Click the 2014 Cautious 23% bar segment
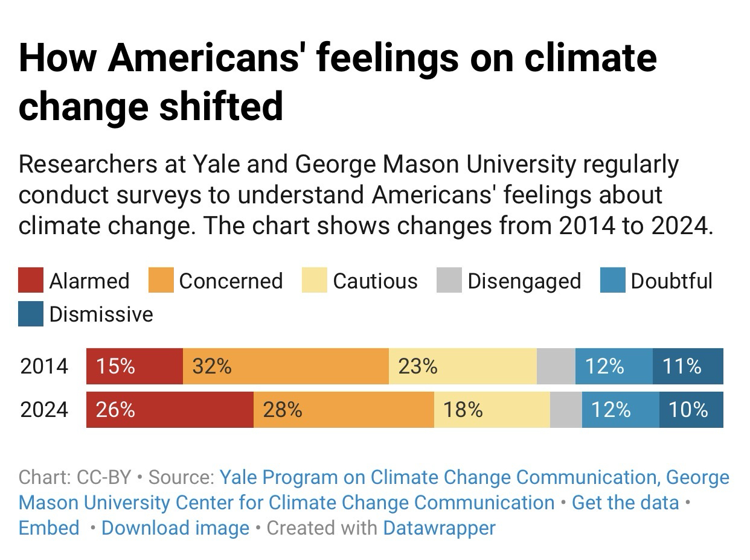The width and height of the screenshot is (750, 560). pyautogui.click(x=463, y=366)
